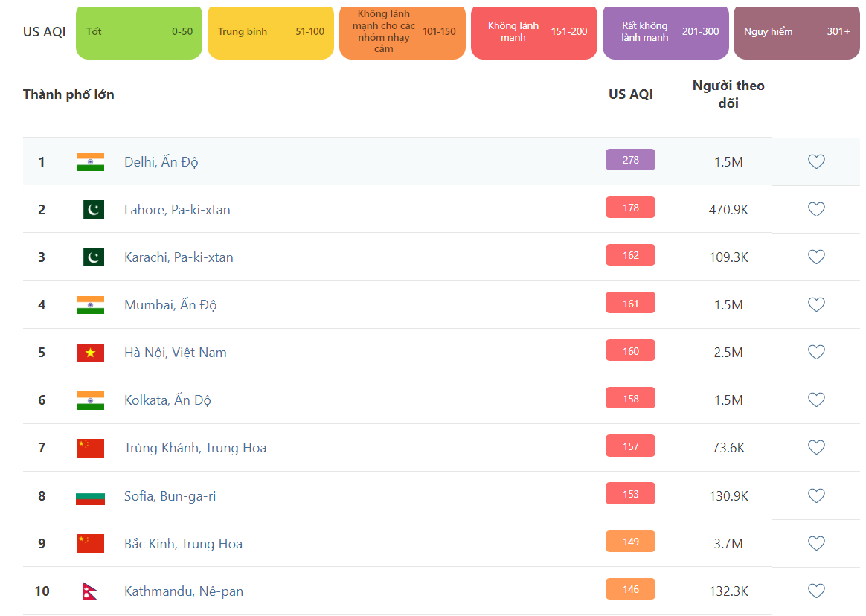Image resolution: width=866 pixels, height=616 pixels.
Task: Click the purple Rất không lành mạnh swatch
Action: pos(666,32)
